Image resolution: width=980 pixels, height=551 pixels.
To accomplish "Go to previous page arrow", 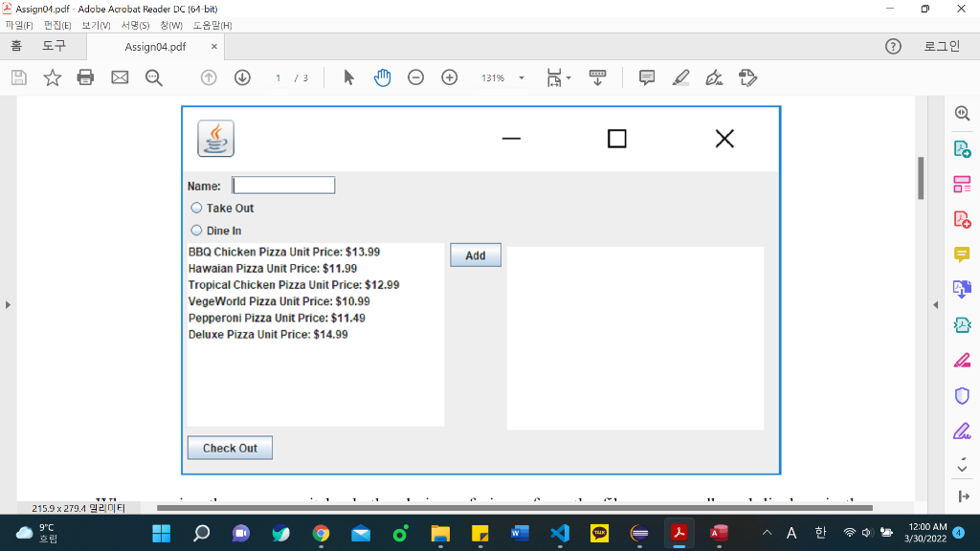I will (209, 77).
